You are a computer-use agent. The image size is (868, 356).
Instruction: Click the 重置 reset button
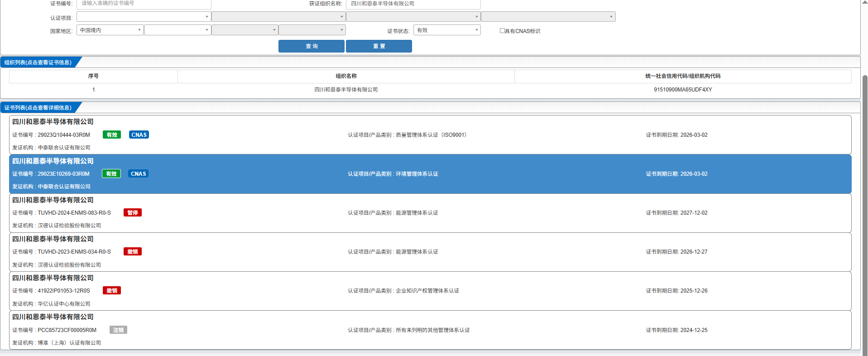tap(379, 46)
